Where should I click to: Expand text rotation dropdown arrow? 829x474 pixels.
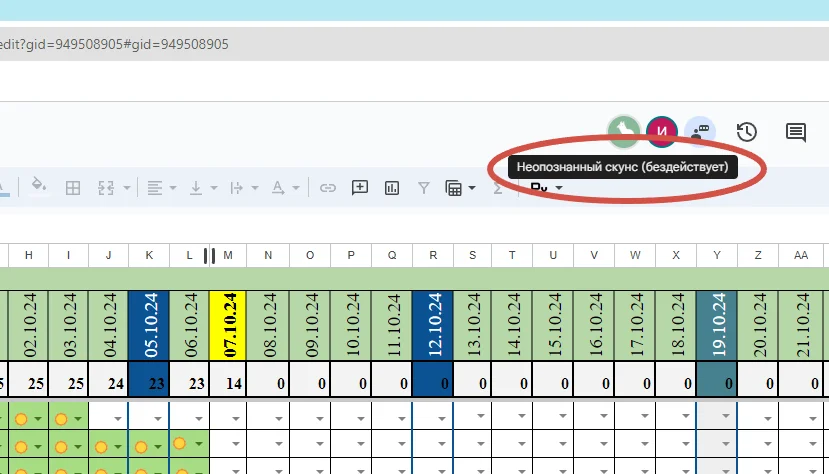[296, 188]
